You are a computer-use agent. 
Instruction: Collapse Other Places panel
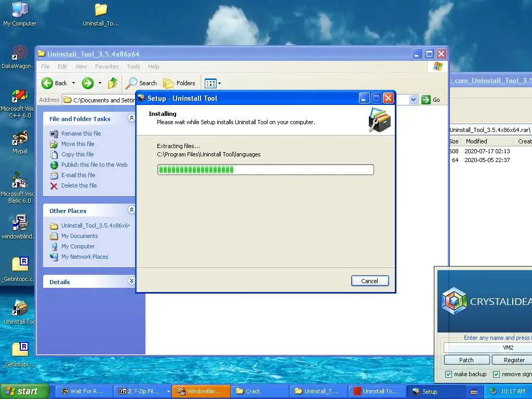[131, 210]
